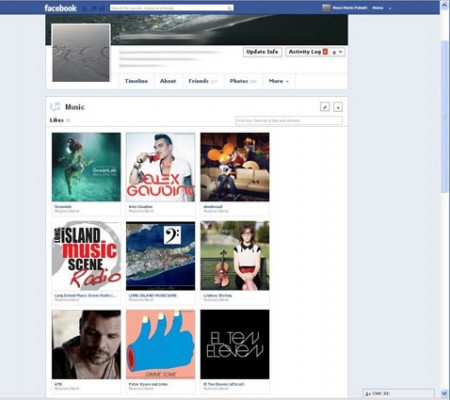The height and width of the screenshot is (400, 450).
Task: Click the Update Info button
Action: [262, 52]
